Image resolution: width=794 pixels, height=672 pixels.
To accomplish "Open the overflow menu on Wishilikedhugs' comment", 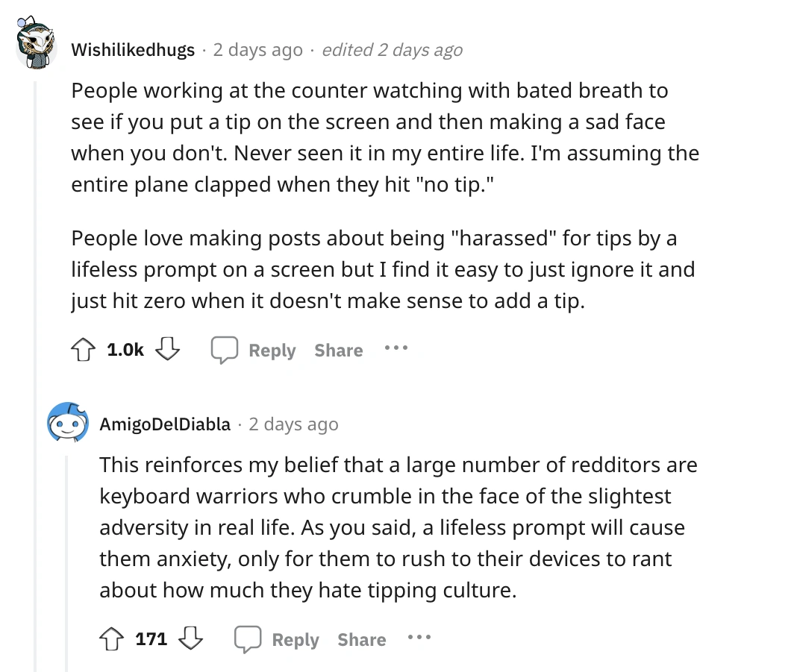I will tap(396, 349).
